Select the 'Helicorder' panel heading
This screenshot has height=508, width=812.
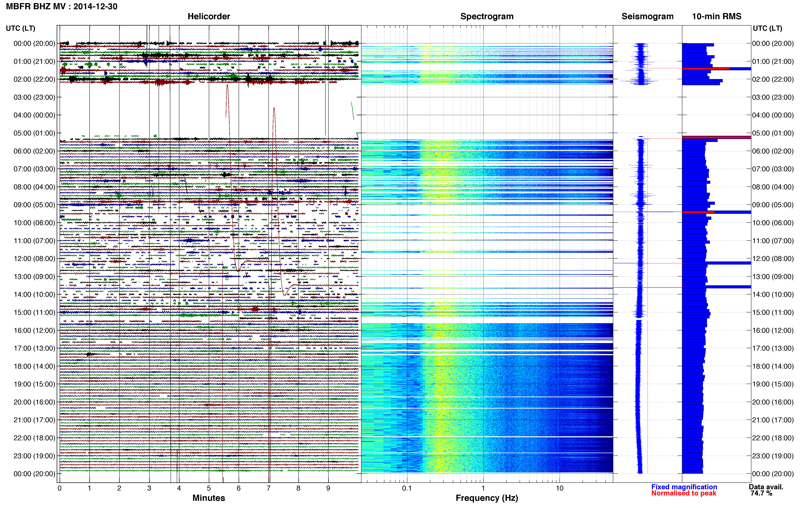click(208, 16)
